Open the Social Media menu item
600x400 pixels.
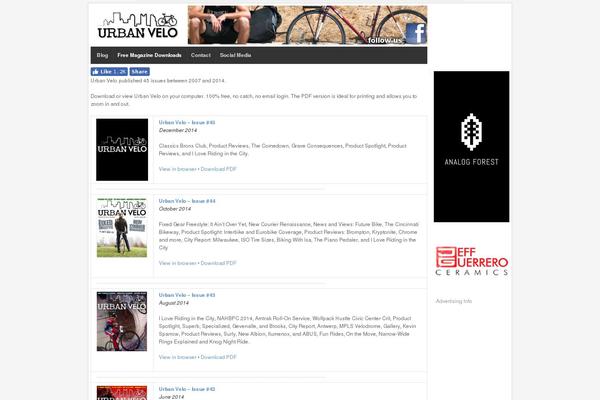(x=235, y=55)
